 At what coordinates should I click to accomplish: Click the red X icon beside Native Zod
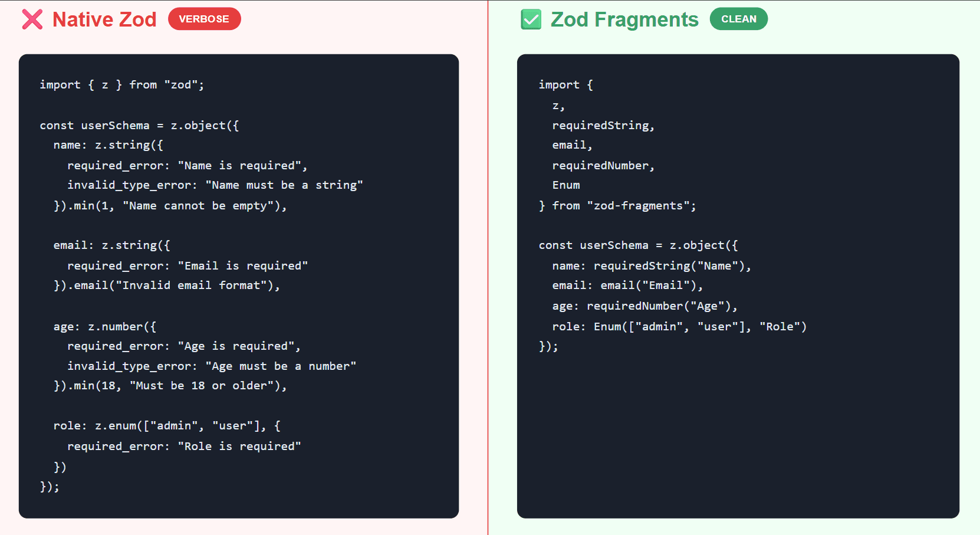point(32,19)
